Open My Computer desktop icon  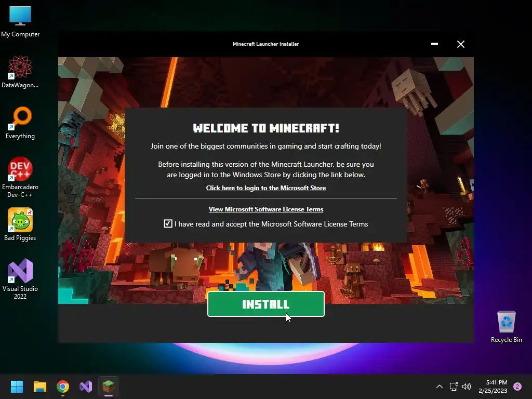(20, 22)
